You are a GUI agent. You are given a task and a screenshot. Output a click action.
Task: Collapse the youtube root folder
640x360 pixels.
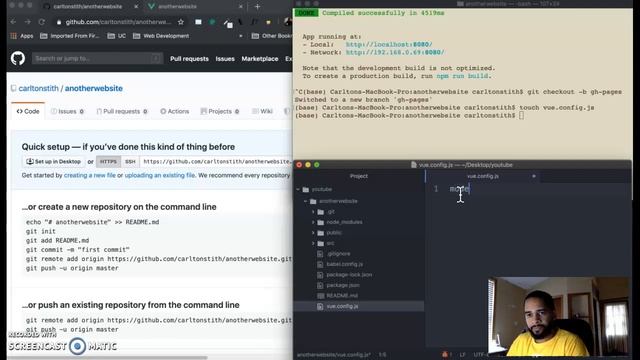[298, 189]
